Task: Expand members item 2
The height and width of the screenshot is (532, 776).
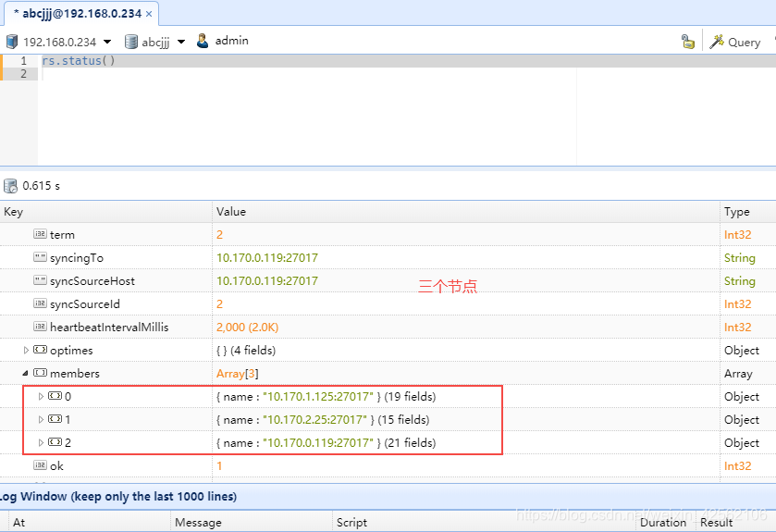Action: pyautogui.click(x=41, y=443)
